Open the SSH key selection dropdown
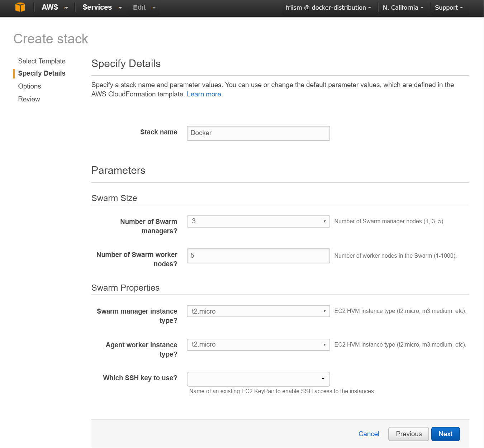The width and height of the screenshot is (484, 448). tap(258, 379)
